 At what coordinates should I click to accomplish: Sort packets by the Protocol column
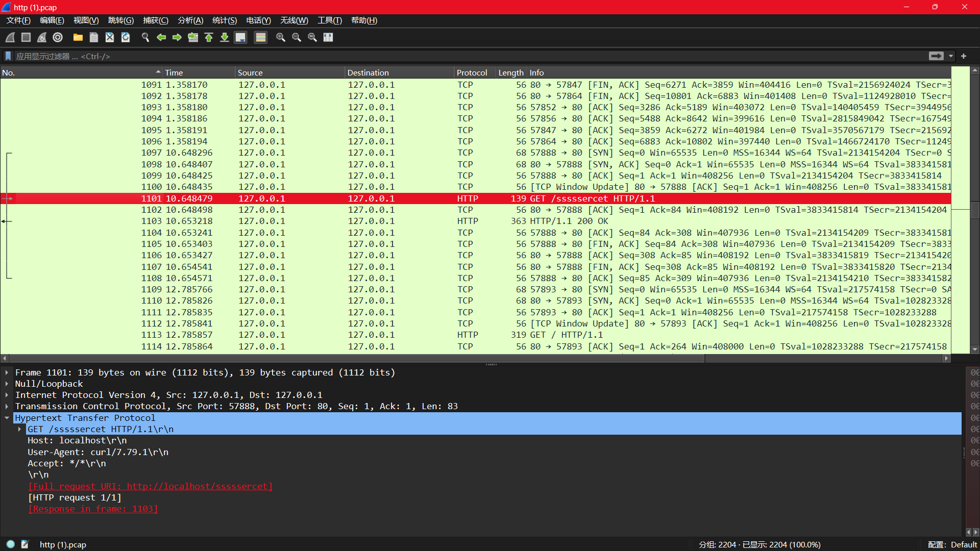pos(475,72)
